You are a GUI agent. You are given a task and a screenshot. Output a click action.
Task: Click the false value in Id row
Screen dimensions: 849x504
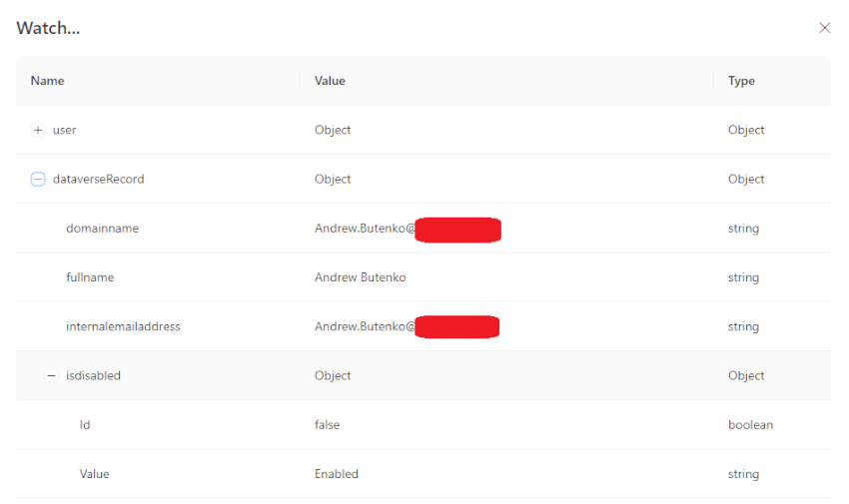point(327,424)
